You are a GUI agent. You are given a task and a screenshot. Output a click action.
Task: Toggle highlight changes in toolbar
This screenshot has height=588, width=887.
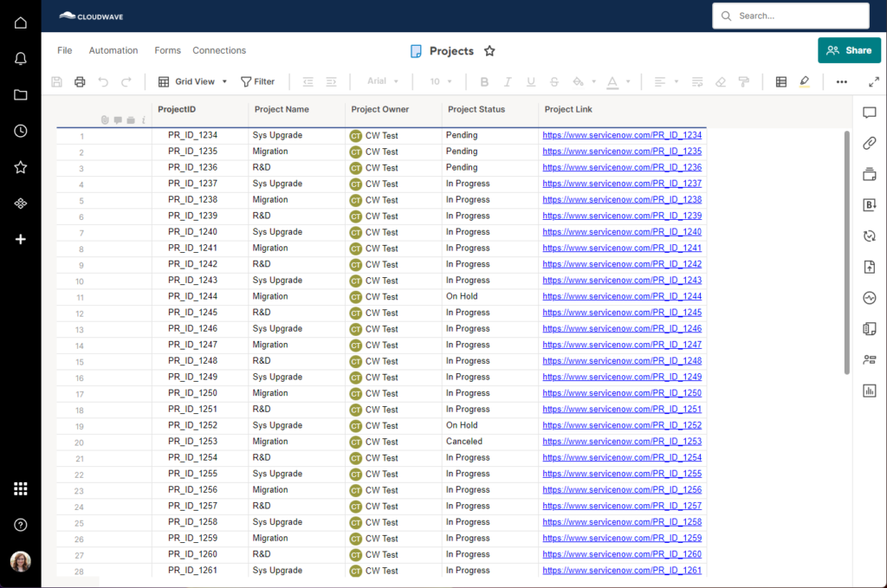pos(804,81)
